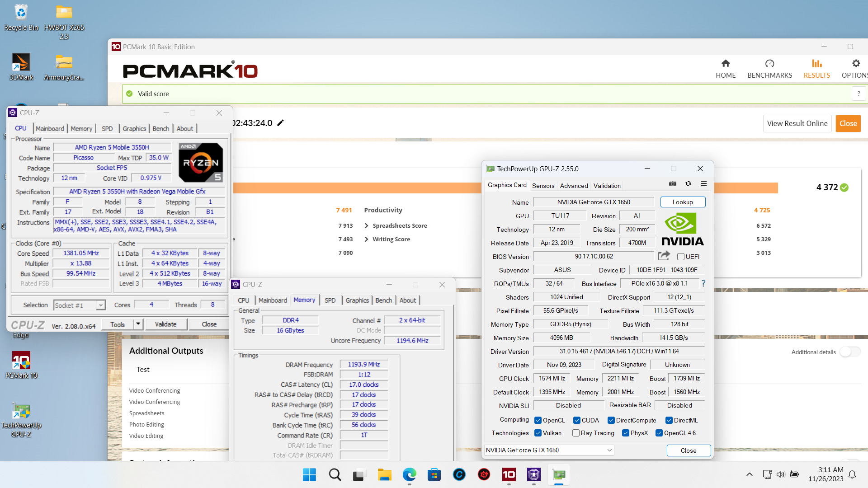
Task: Open File Explorer from taskbar
Action: tap(384, 474)
